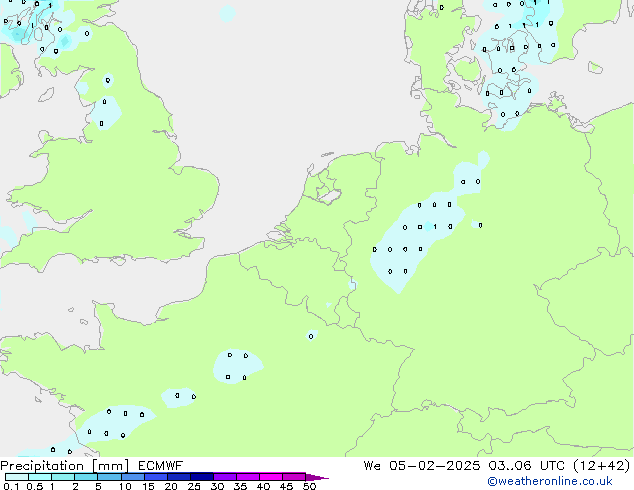634x490 pixels.
Task: Select the 5–10 mm legend swatch
Action: (x=109, y=477)
